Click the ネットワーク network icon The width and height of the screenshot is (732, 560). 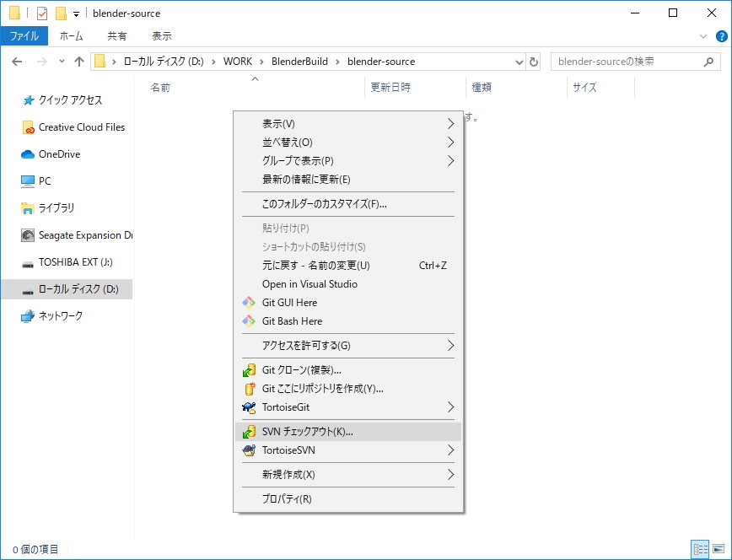pyautogui.click(x=28, y=316)
